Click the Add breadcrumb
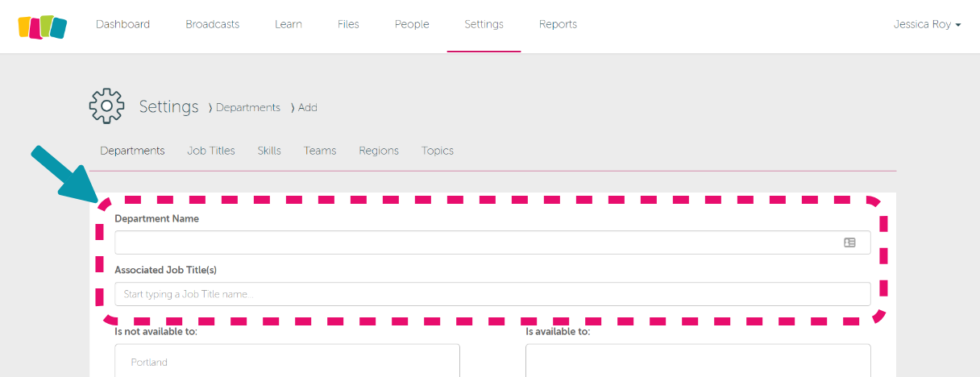 (x=308, y=107)
